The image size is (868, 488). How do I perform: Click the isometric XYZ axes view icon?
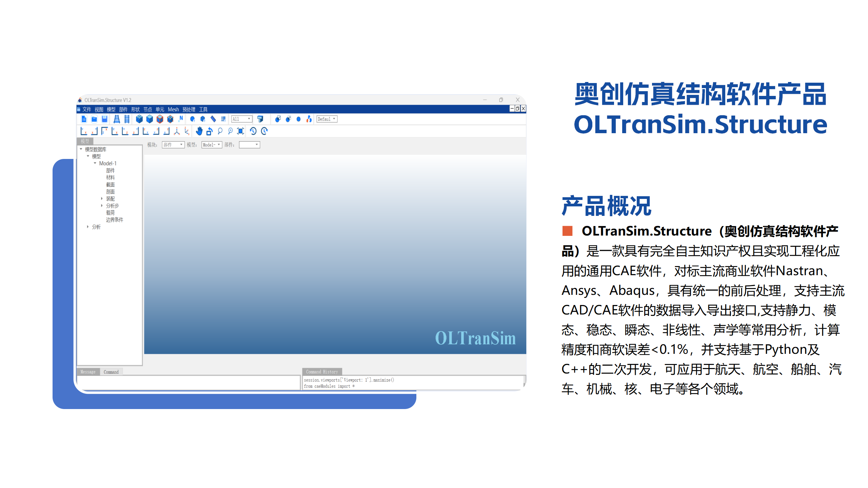[177, 131]
